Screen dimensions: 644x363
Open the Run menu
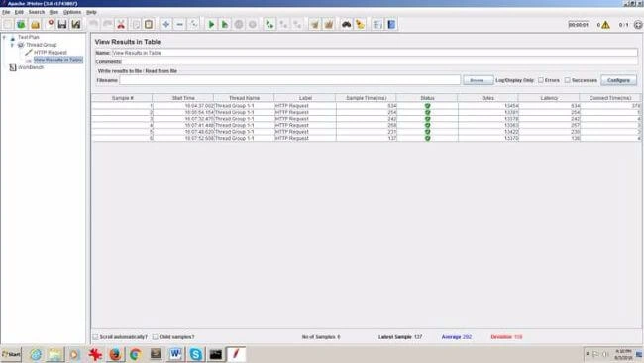tap(54, 12)
